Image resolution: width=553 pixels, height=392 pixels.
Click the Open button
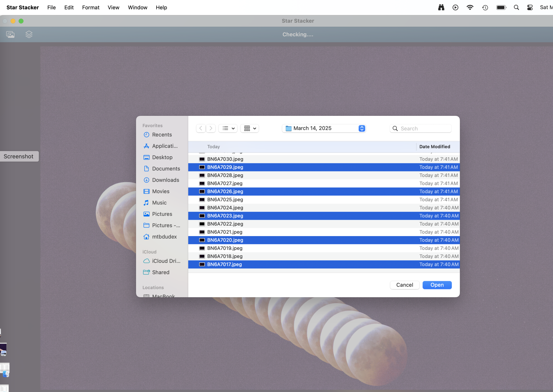pos(437,285)
